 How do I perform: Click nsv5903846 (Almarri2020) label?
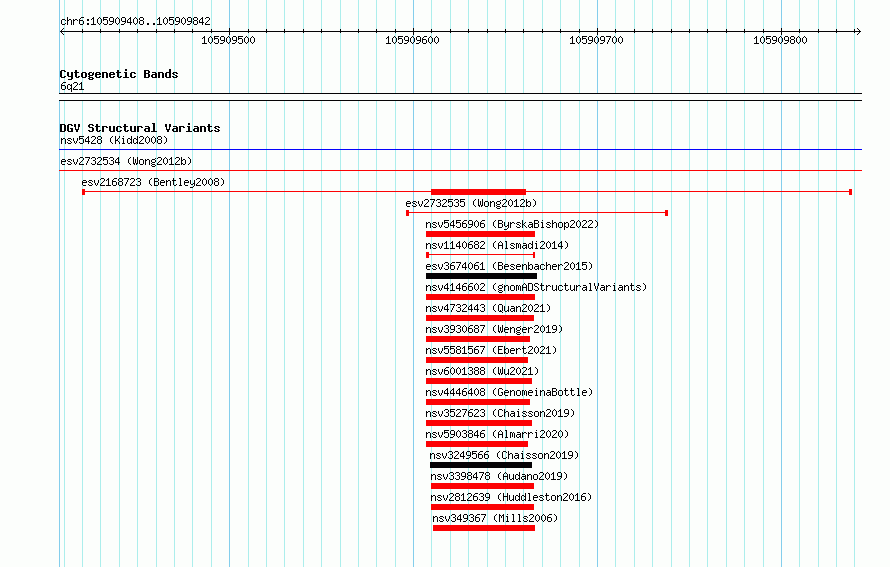pos(497,434)
